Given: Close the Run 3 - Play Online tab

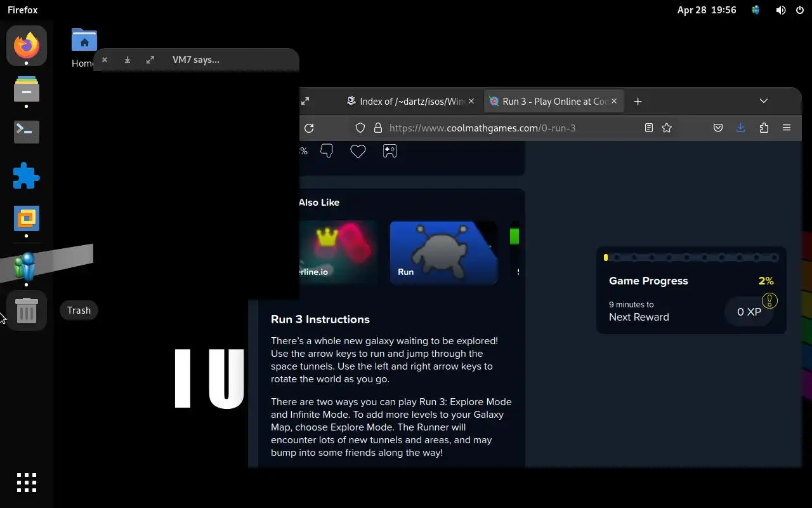Looking at the screenshot, I should tap(614, 101).
